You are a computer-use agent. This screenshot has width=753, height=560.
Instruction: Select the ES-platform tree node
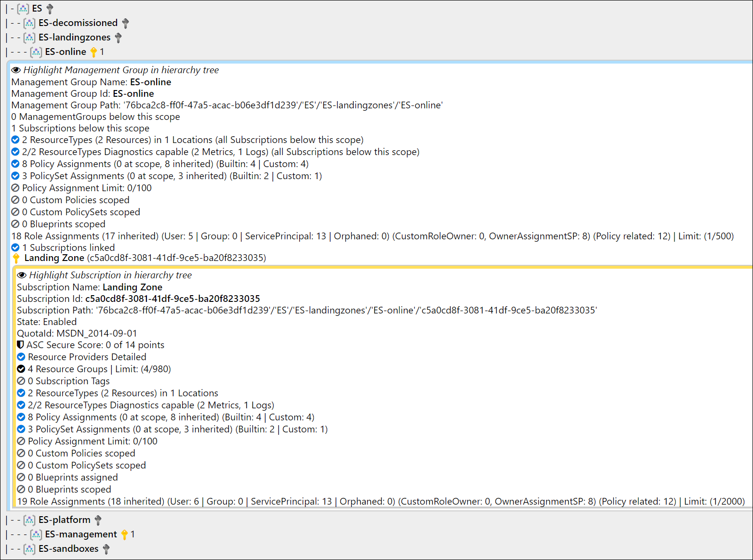pos(65,520)
